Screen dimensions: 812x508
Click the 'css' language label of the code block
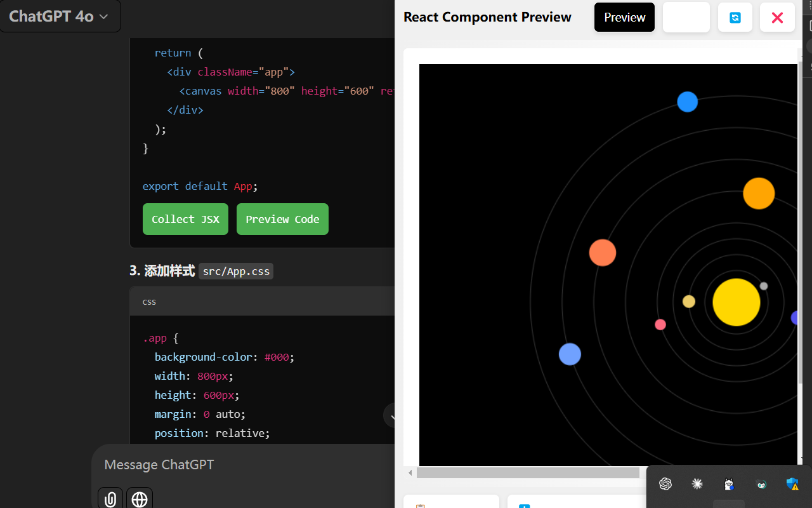coord(149,302)
